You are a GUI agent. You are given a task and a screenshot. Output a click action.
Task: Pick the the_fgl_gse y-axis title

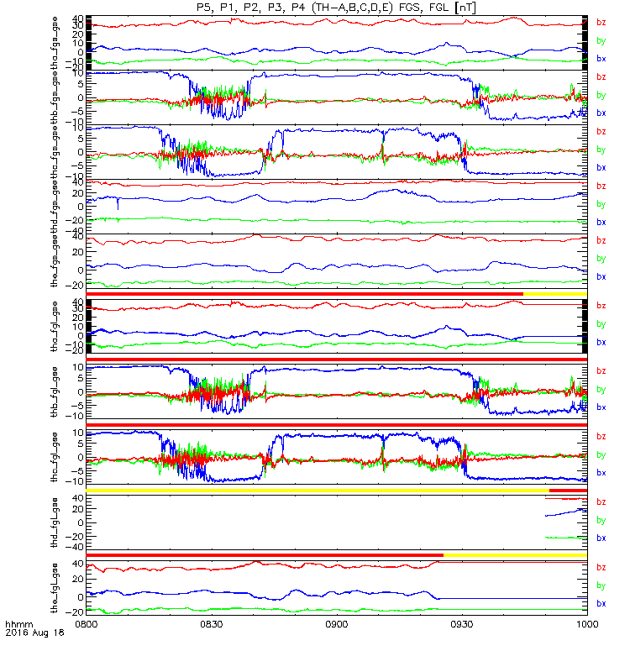(x=55, y=588)
